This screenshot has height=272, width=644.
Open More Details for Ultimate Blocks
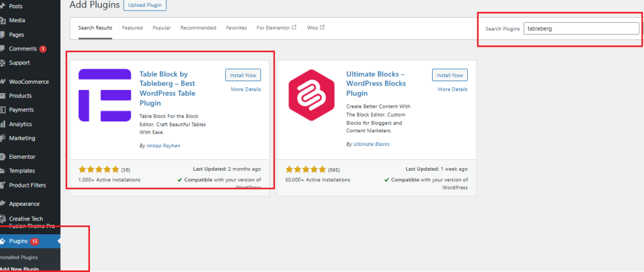453,89
